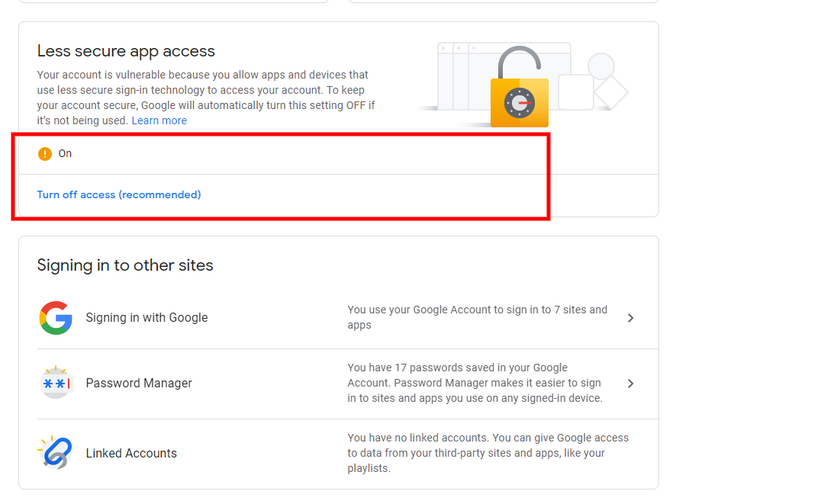Click the Google G logo icon
This screenshot has width=837, height=504.
56,318
